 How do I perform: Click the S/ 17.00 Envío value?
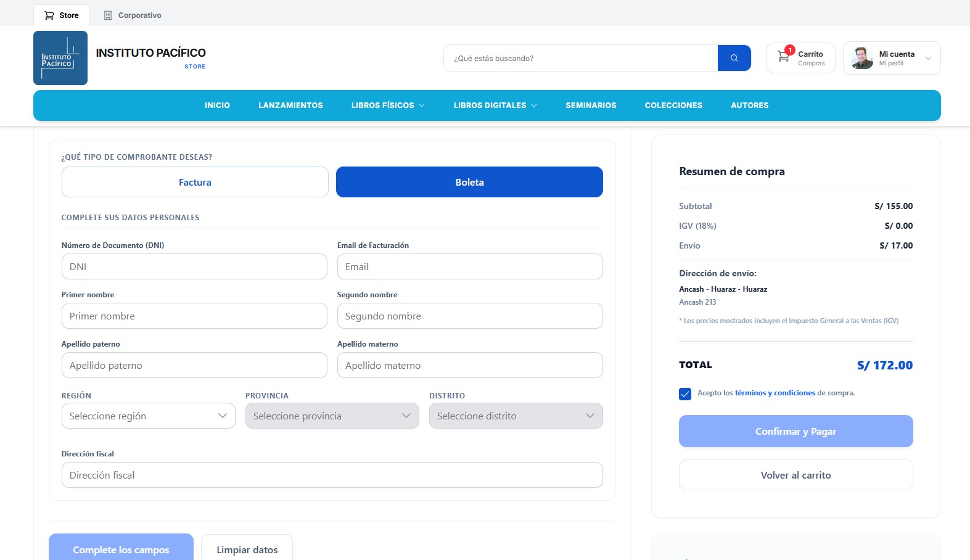click(896, 245)
